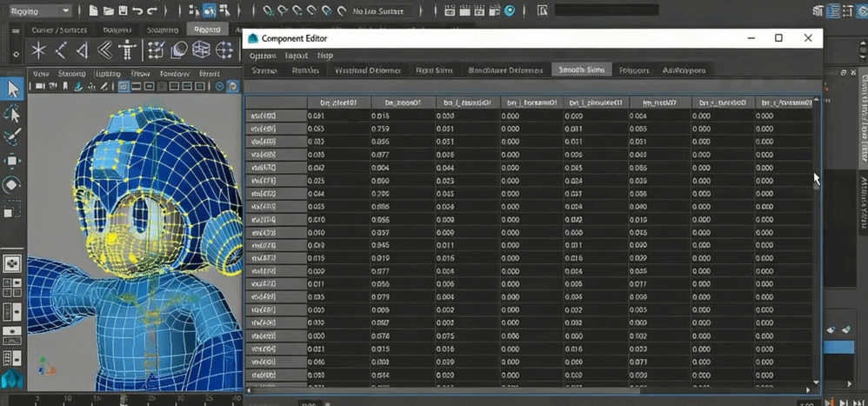868x406 pixels.
Task: Open the No Live Surface field
Action: 381,11
